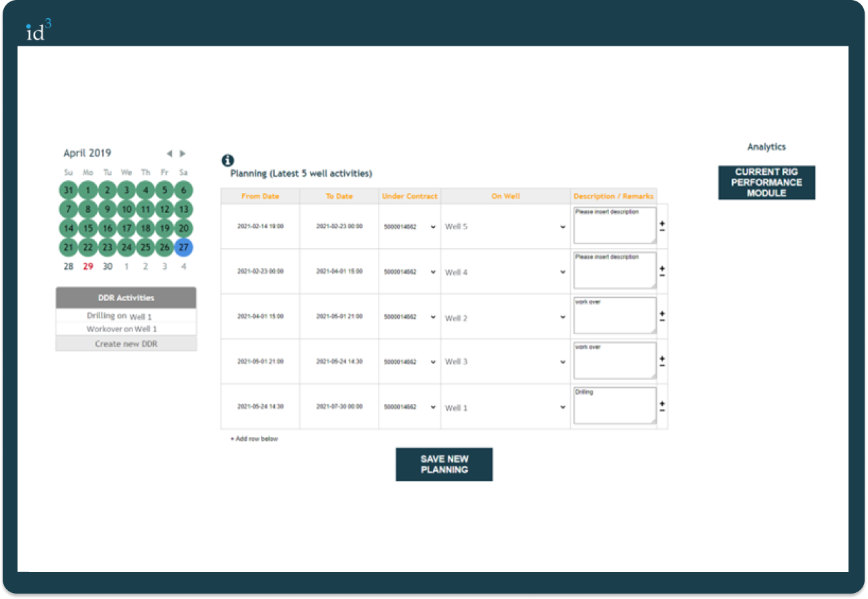
Task: Select day 20 in the calendar
Action: pyautogui.click(x=184, y=229)
